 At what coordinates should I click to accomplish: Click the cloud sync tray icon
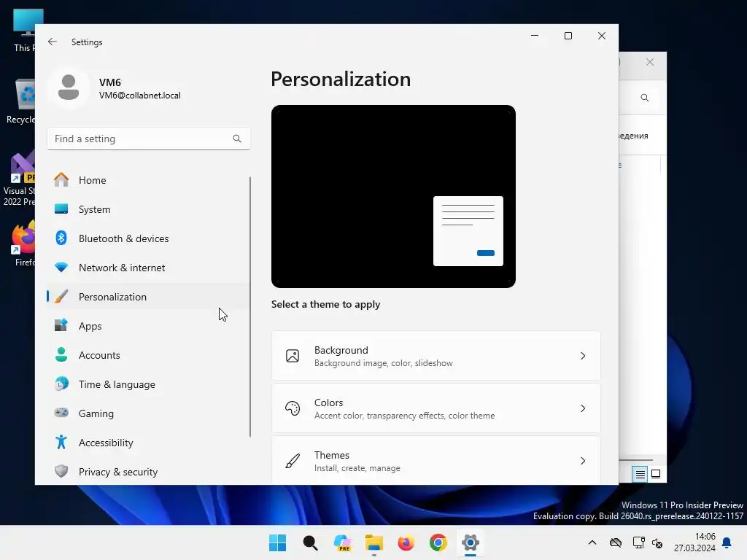tap(616, 542)
